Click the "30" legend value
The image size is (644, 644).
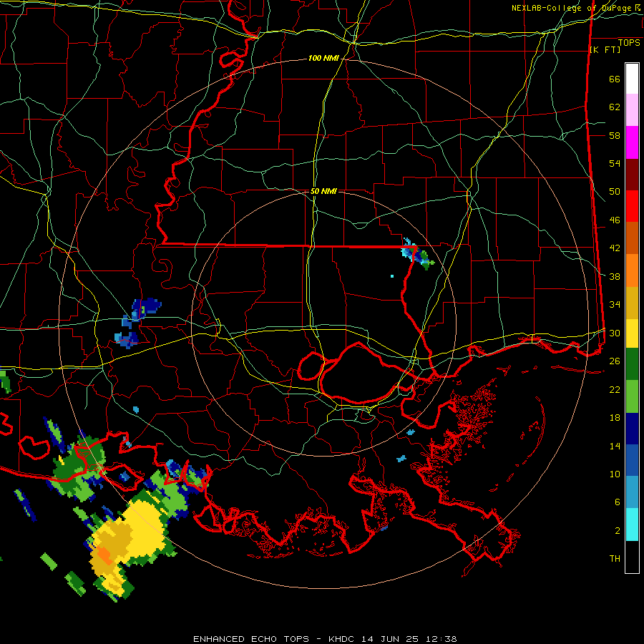[x=615, y=333]
